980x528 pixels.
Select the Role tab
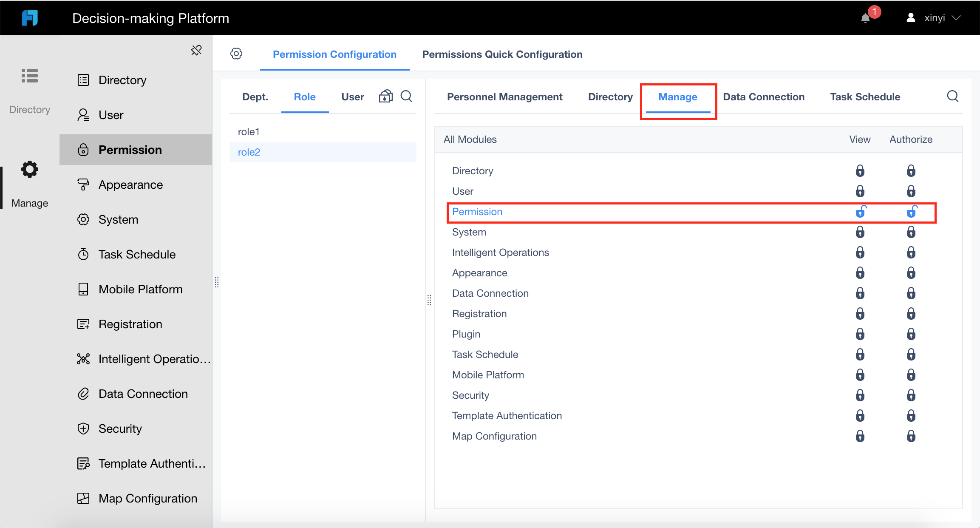pyautogui.click(x=305, y=97)
